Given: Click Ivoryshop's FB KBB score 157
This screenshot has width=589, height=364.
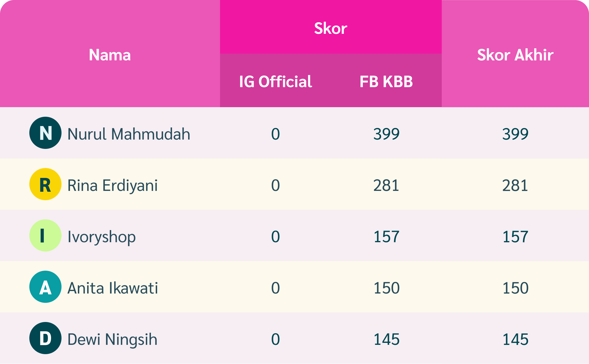Looking at the screenshot, I should click(386, 237).
